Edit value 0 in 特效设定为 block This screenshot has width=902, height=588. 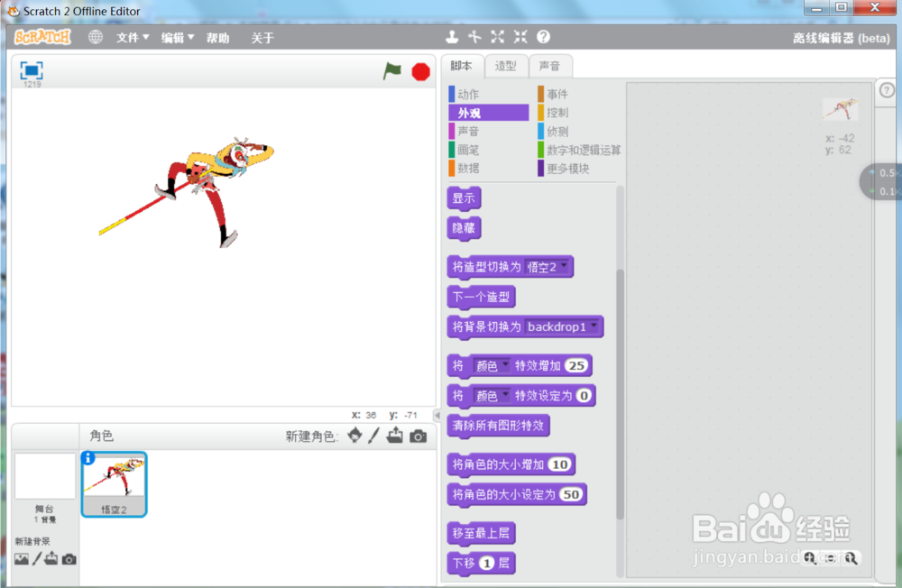584,396
